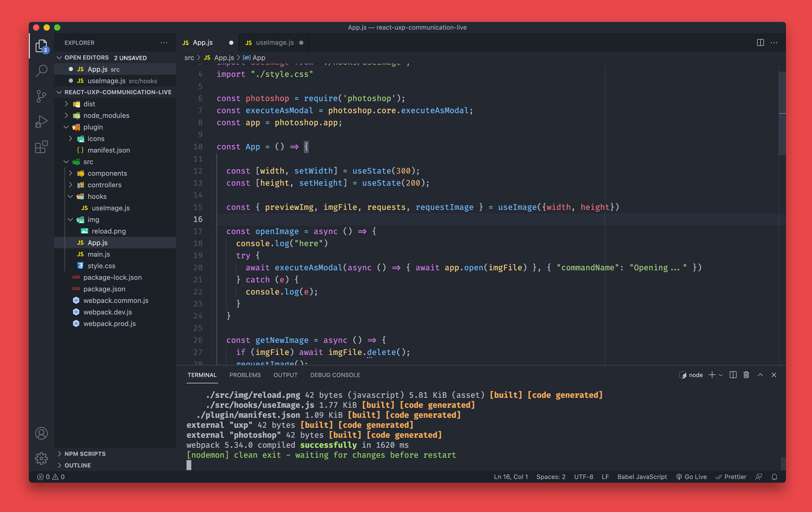Maximize the terminal panel with the up chevron

pyautogui.click(x=760, y=375)
